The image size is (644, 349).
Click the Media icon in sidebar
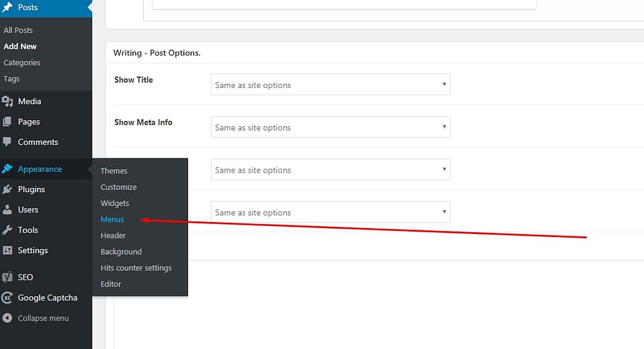pyautogui.click(x=7, y=101)
